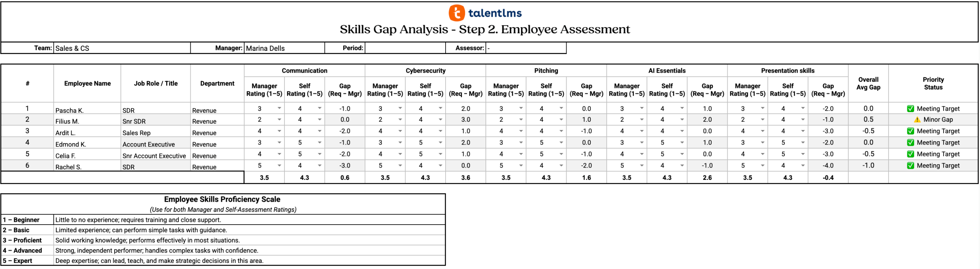
Task: Open Filius M. Cybersecurity self rating dropdown
Action: pyautogui.click(x=440, y=120)
